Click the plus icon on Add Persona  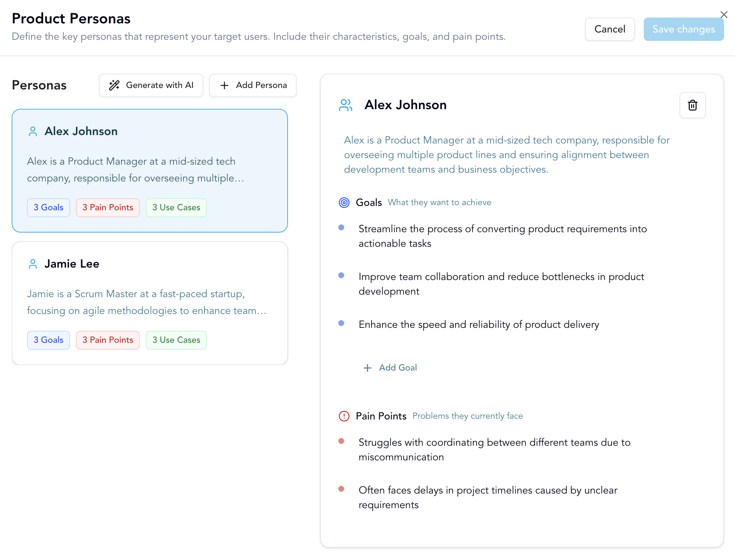coord(224,85)
